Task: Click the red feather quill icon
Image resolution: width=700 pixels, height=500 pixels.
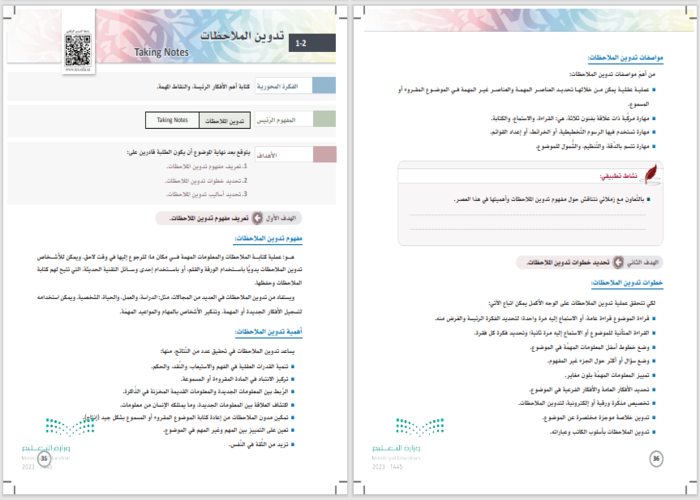Action: [x=651, y=174]
